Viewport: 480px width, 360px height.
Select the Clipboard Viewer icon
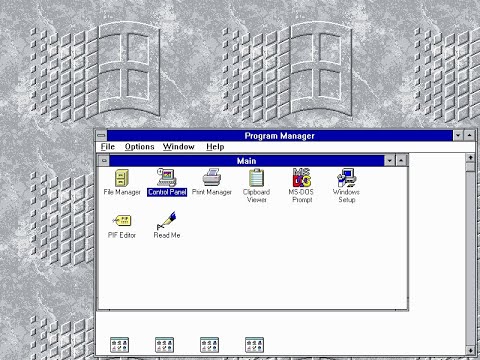point(256,177)
